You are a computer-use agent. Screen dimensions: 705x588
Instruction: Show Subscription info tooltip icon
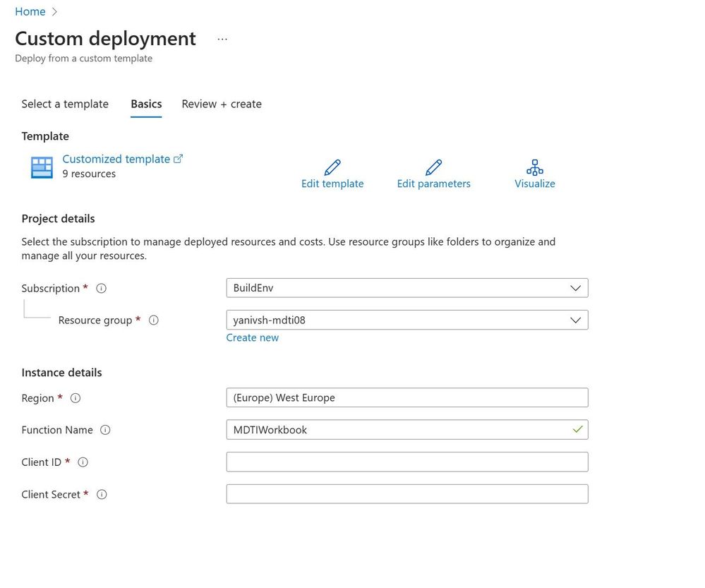tap(101, 289)
